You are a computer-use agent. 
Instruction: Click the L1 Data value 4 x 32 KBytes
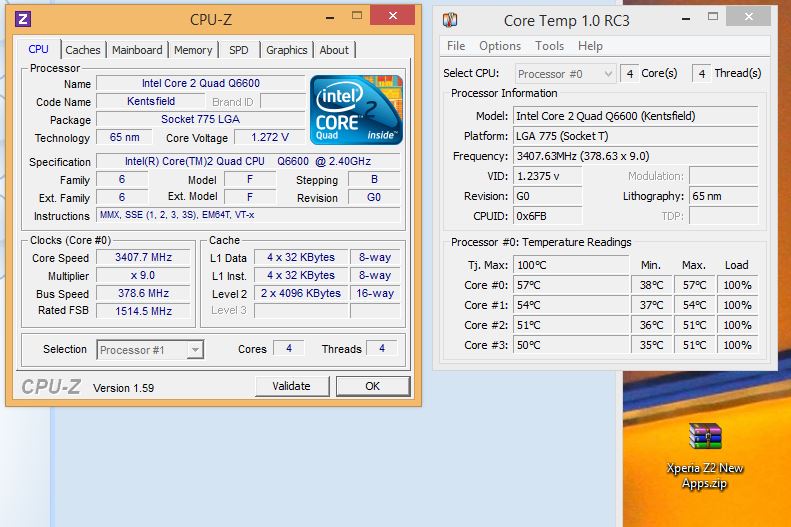[301, 258]
